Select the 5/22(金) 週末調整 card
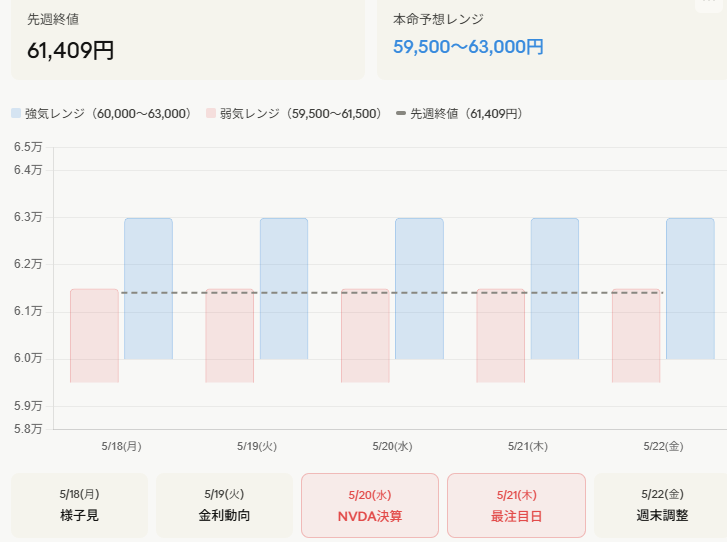Screen dimensions: 727x542 tap(661, 505)
